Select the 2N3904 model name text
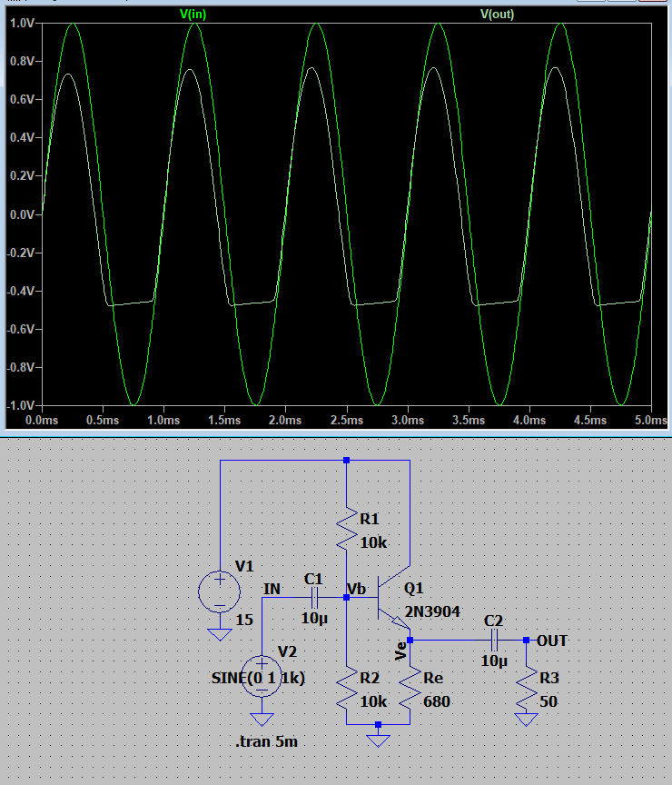The height and width of the screenshot is (785, 672). (x=432, y=611)
